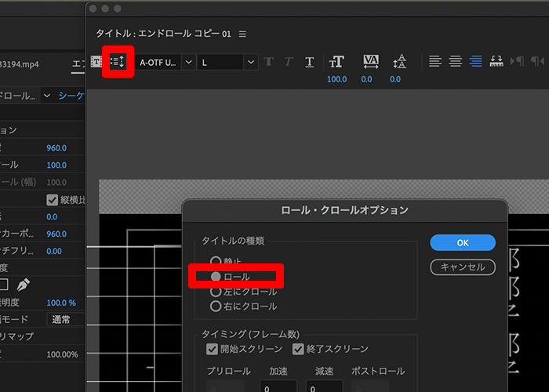The width and height of the screenshot is (549, 392).
Task: Click the キャンセル button
Action: coord(463,267)
